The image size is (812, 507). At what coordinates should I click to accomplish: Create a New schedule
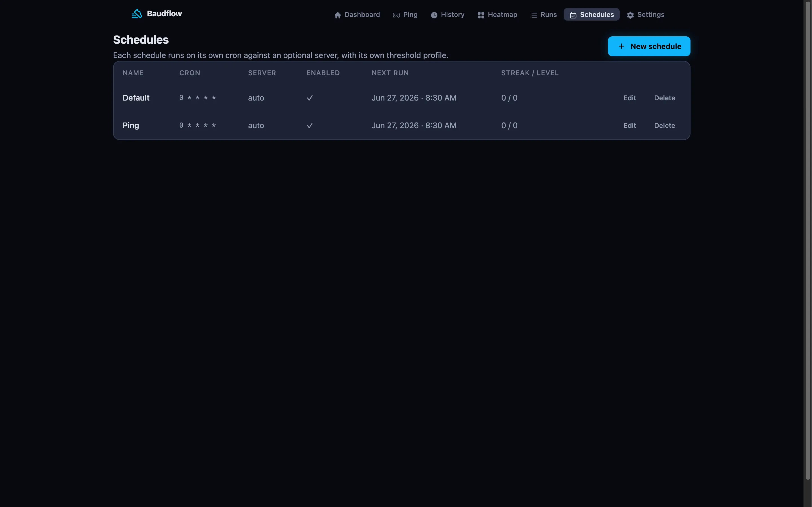tap(649, 46)
